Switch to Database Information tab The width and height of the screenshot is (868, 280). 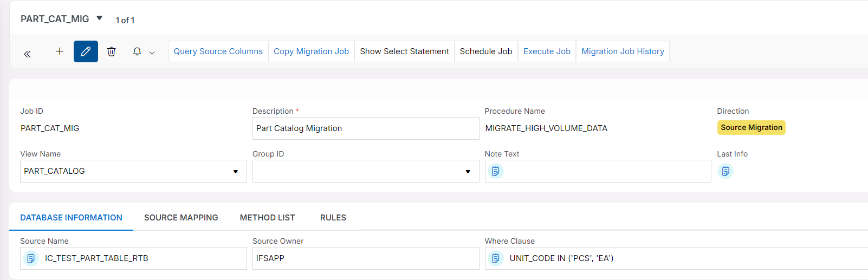click(71, 218)
